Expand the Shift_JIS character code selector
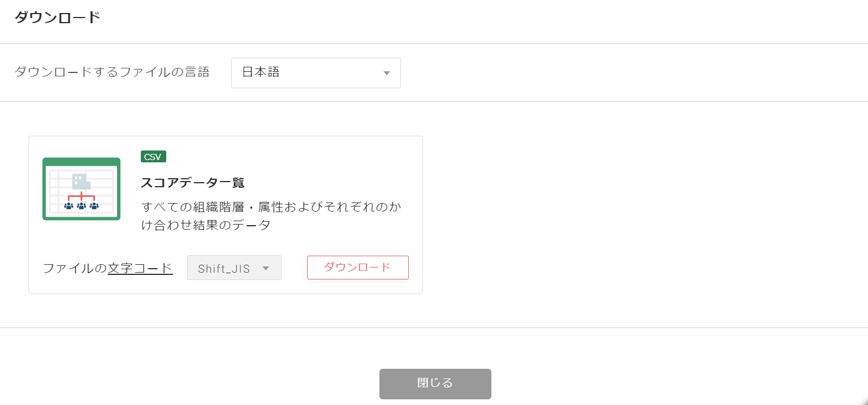Screen dimensions: 868x405 [x=234, y=268]
